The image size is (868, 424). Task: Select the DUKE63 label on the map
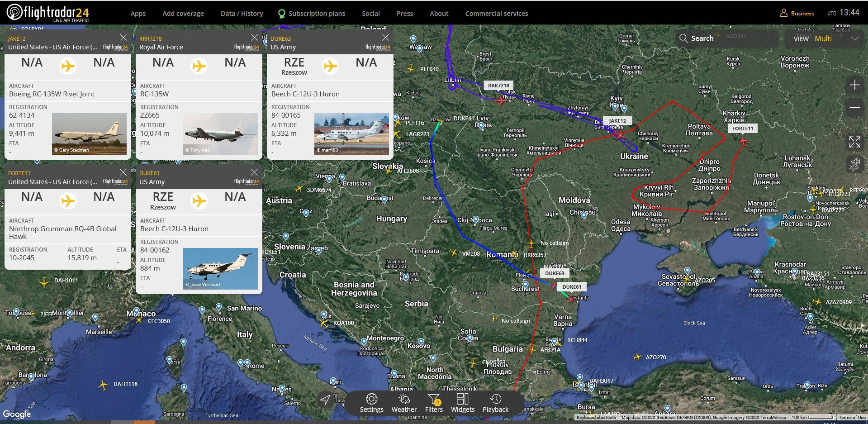[555, 273]
